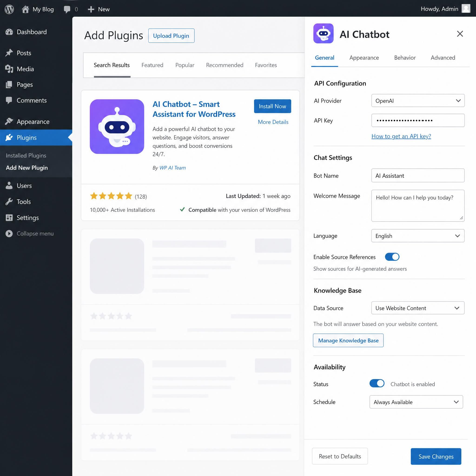Click the Plugins plug icon
The width and height of the screenshot is (476, 476).
pos(9,138)
